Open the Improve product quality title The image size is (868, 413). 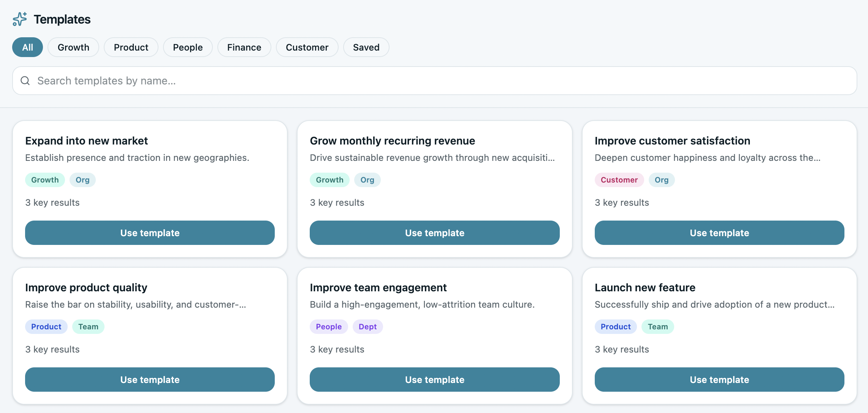click(86, 288)
